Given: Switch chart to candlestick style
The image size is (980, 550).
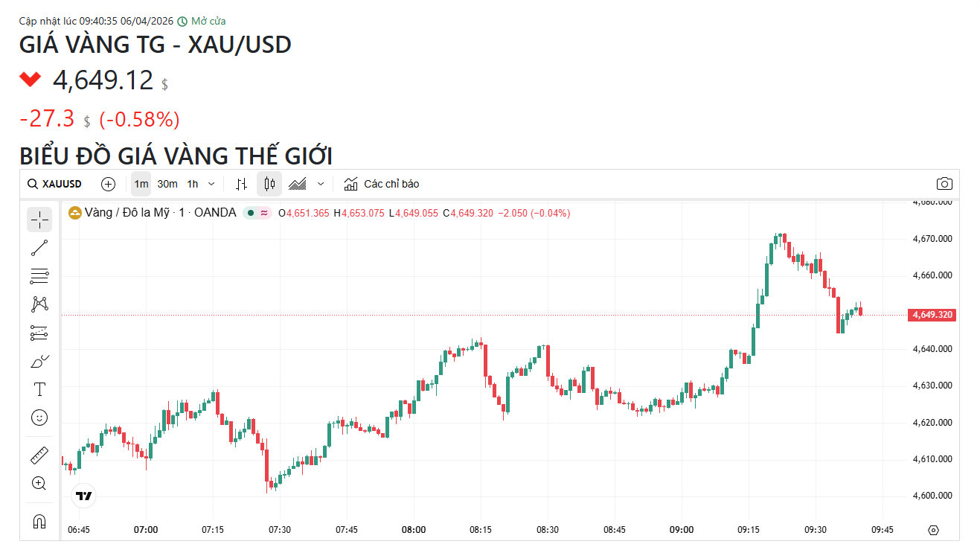Looking at the screenshot, I should coord(269,184).
